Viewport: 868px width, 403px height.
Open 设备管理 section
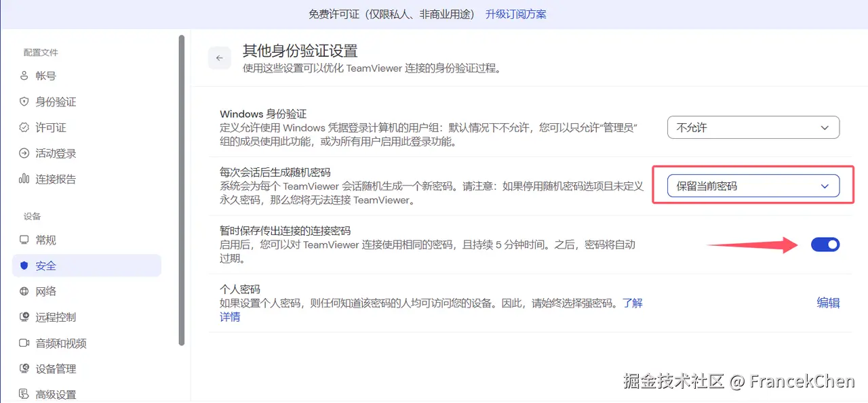pyautogui.click(x=87, y=368)
